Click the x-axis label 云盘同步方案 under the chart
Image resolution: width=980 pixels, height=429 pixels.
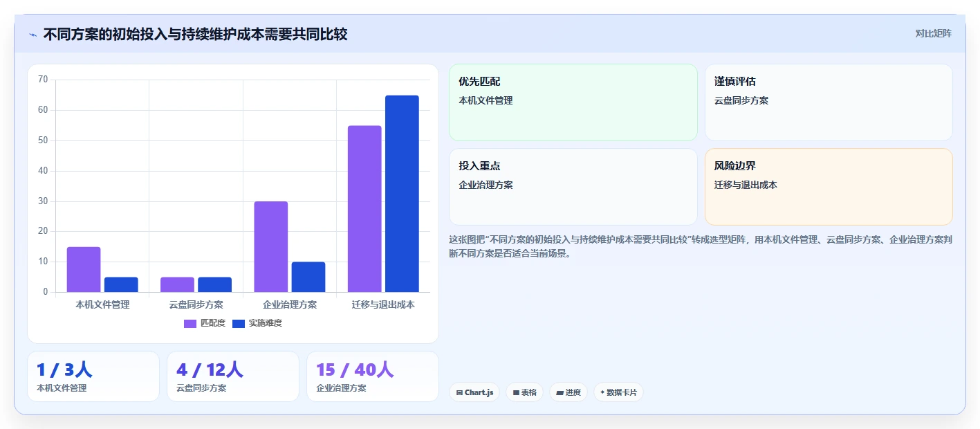tap(196, 304)
